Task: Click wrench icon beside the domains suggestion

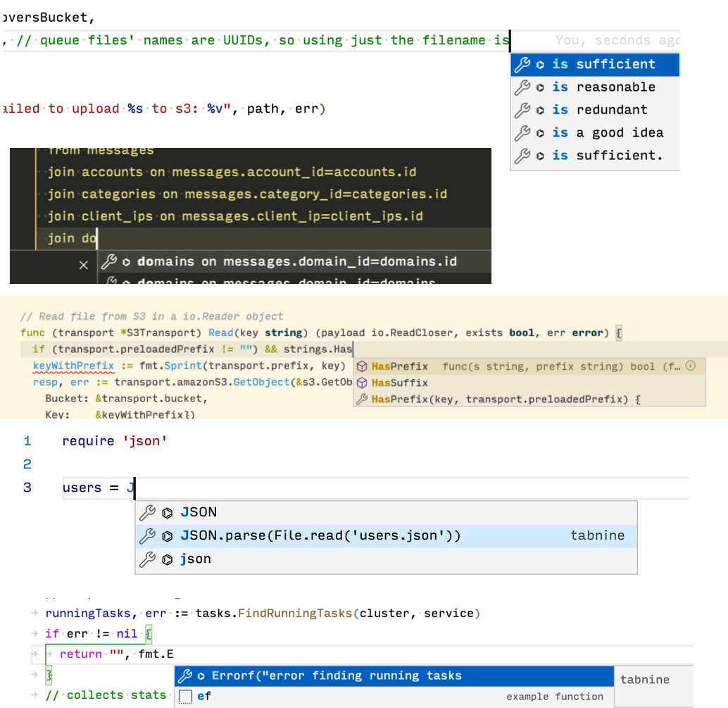Action: 109,261
